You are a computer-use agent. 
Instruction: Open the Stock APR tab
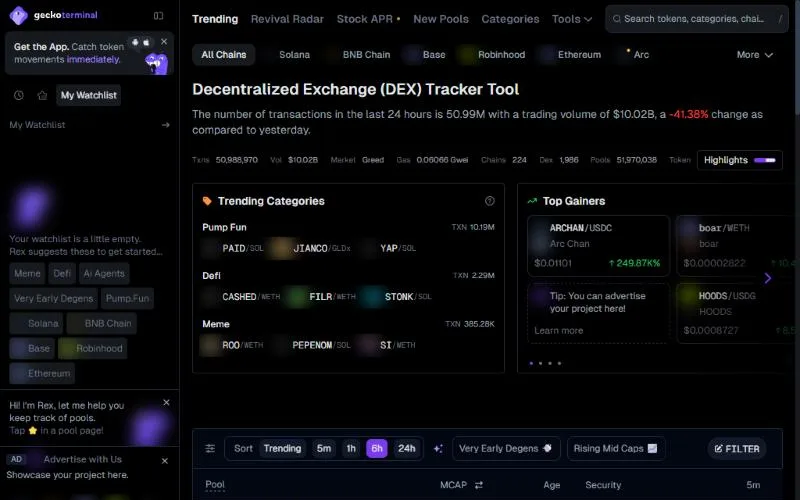[368, 19]
